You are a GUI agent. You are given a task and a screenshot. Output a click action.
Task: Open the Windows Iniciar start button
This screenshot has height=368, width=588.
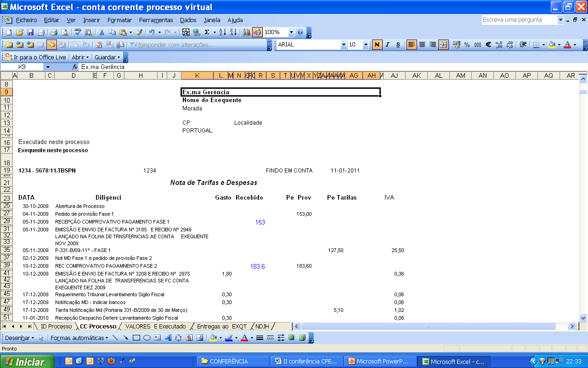pos(27,362)
